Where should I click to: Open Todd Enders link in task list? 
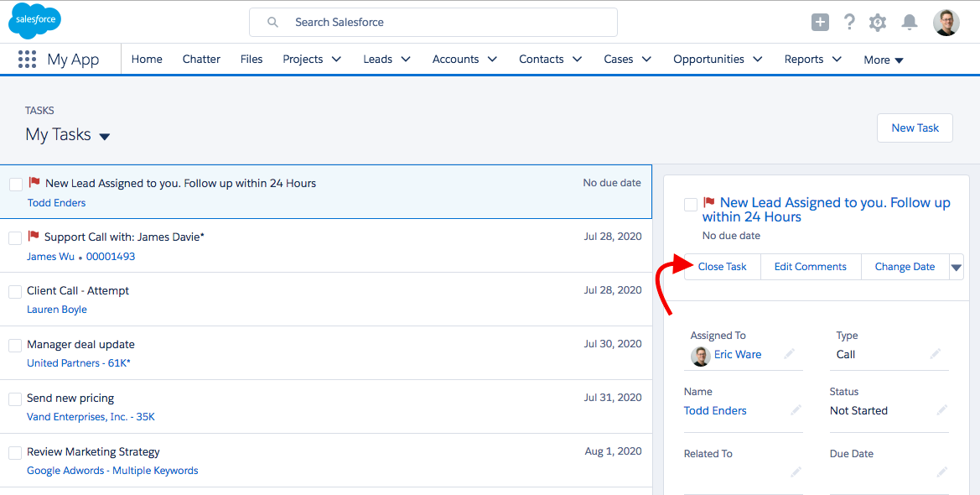(x=57, y=203)
